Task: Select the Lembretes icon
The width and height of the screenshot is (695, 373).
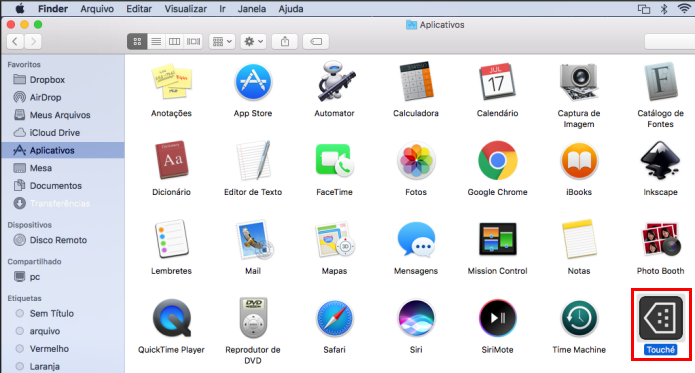Action: coord(172,239)
